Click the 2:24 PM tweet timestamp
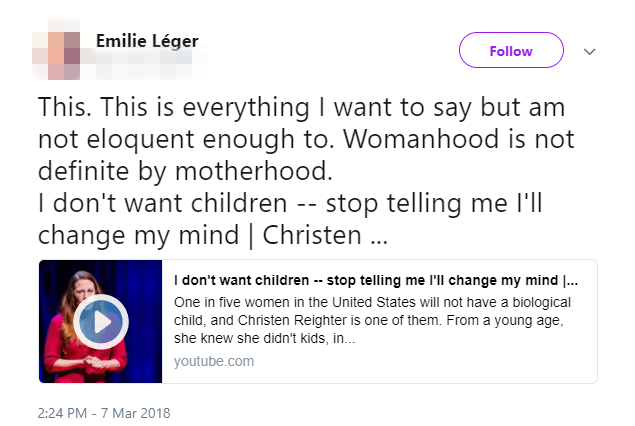Screen dimensions: 635x426 (62, 412)
